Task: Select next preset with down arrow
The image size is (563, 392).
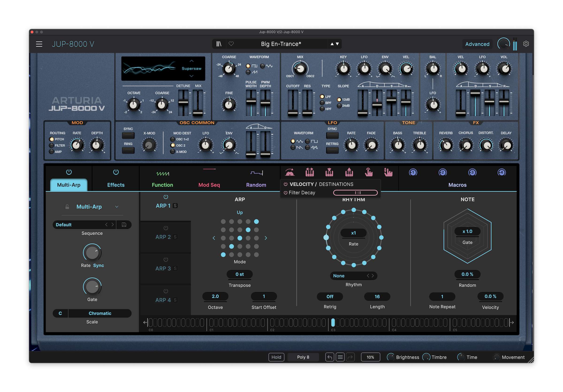Action: tap(337, 44)
